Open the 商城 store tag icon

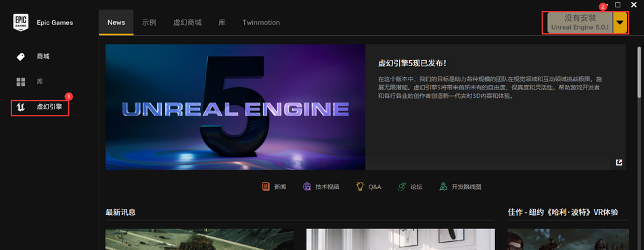[x=20, y=57]
